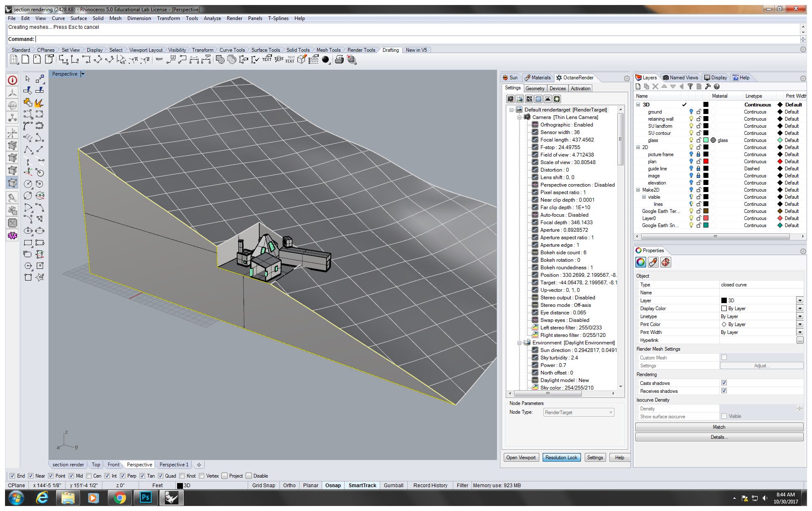
Task: Open the Render menu
Action: tap(234, 18)
